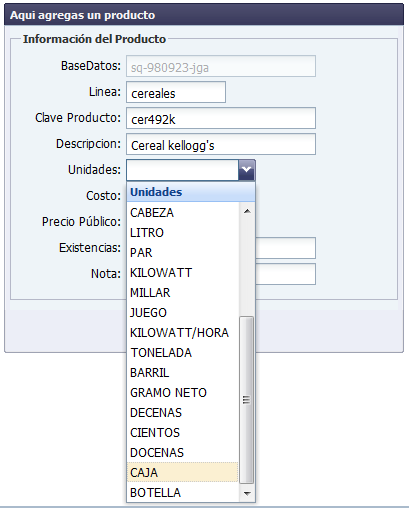Select BOTELLA from the units list
This screenshot has width=409, height=508.
point(182,492)
